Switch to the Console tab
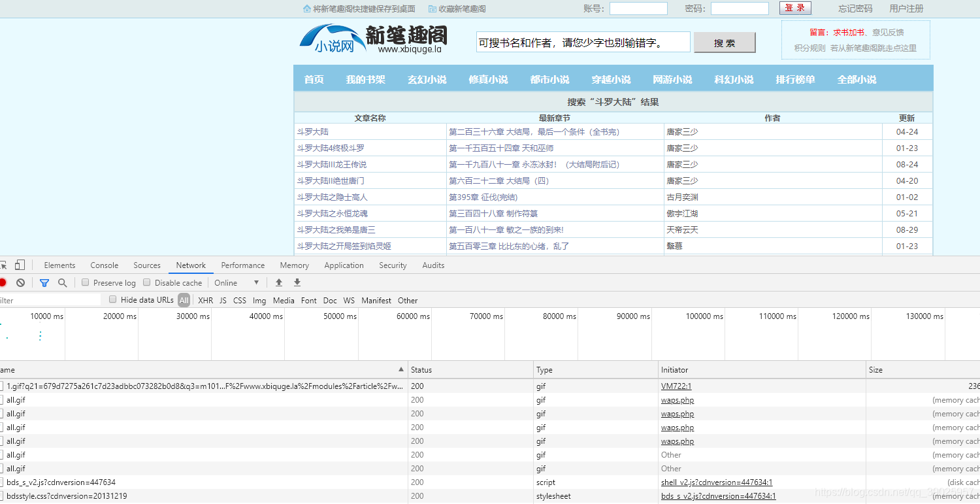Image resolution: width=980 pixels, height=504 pixels. (105, 265)
